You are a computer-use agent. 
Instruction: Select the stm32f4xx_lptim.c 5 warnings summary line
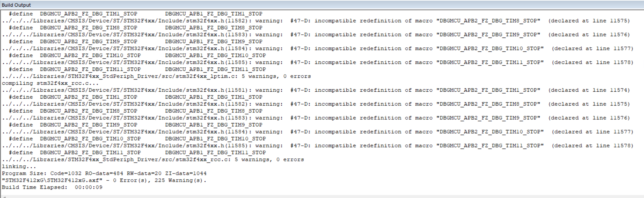click(156, 76)
